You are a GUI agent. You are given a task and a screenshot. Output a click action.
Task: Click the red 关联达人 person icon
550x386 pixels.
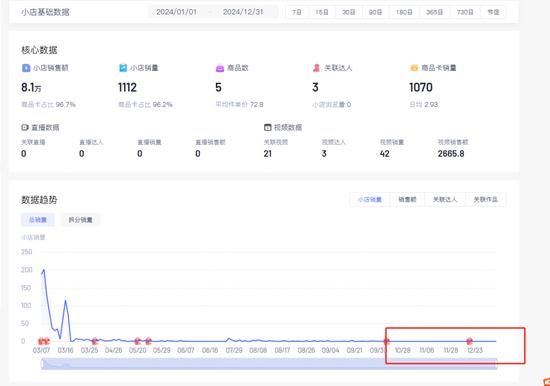coord(316,68)
